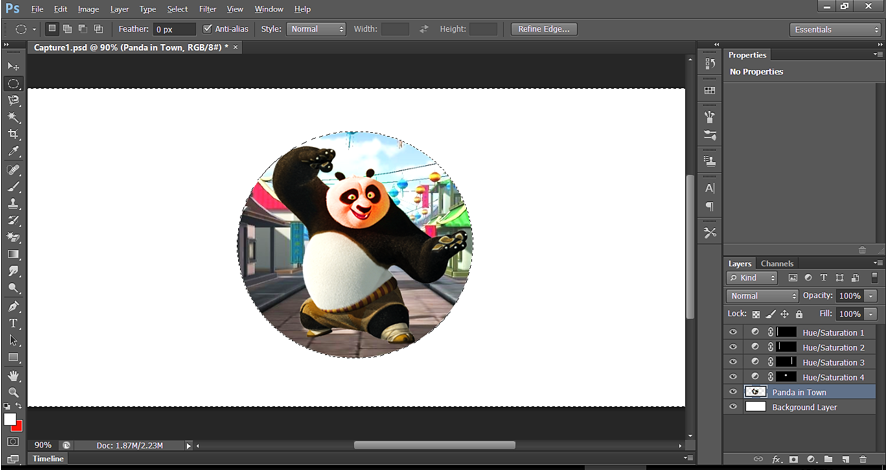Select the Hand tool
887x470 pixels.
pyautogui.click(x=13, y=376)
